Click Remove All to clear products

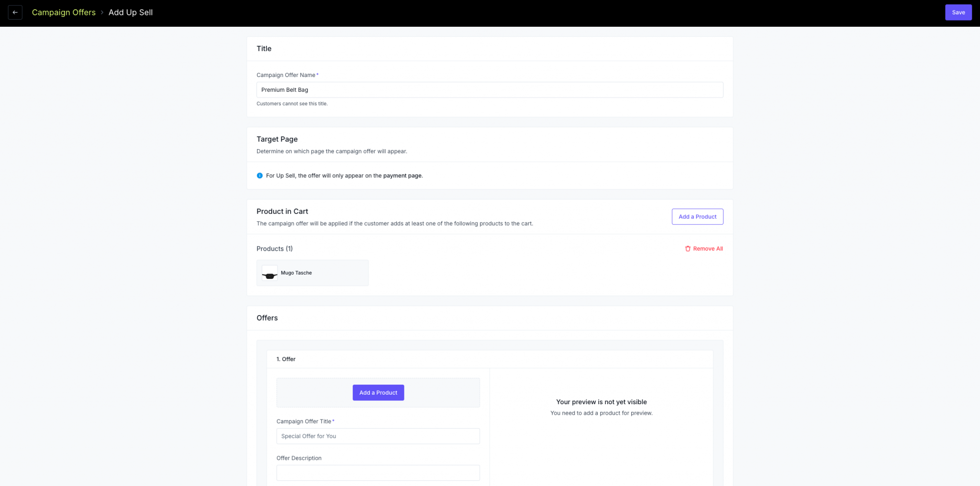[x=707, y=249]
